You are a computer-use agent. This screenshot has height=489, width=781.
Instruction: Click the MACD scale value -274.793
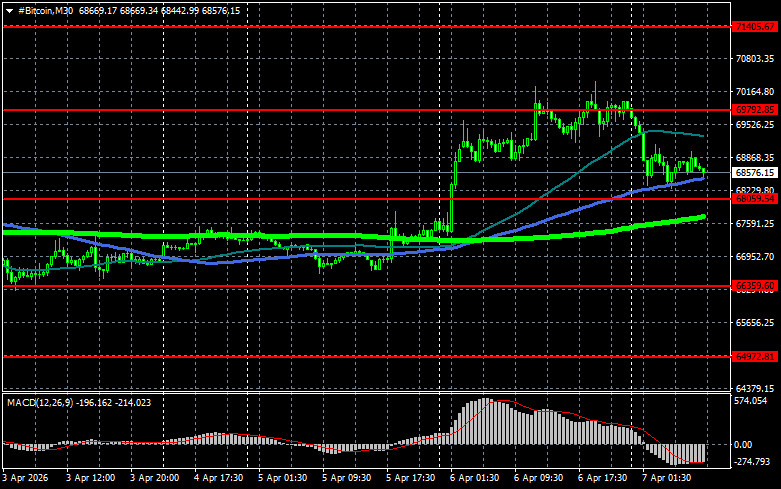[752, 462]
